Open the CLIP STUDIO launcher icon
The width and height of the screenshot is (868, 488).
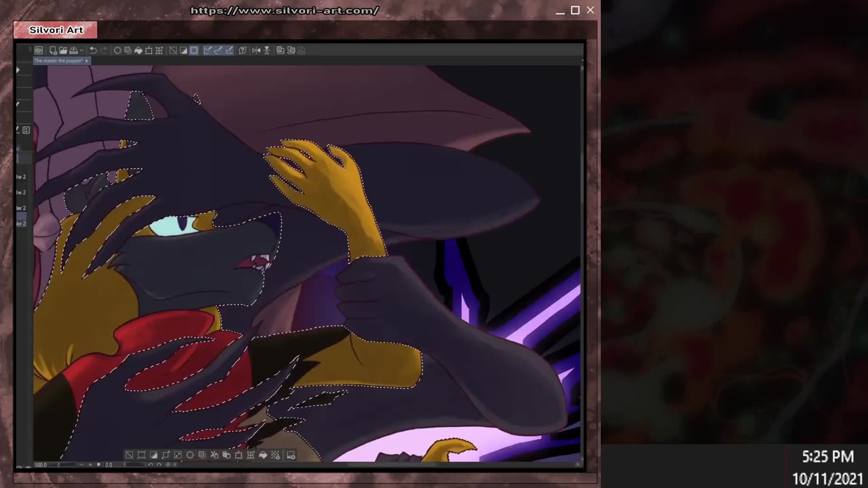(x=38, y=50)
